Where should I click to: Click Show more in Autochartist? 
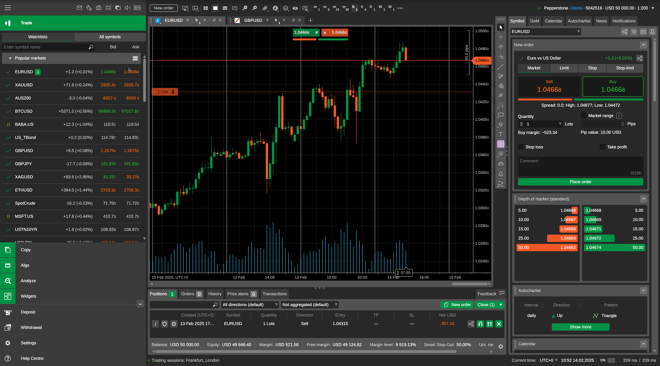click(x=580, y=327)
